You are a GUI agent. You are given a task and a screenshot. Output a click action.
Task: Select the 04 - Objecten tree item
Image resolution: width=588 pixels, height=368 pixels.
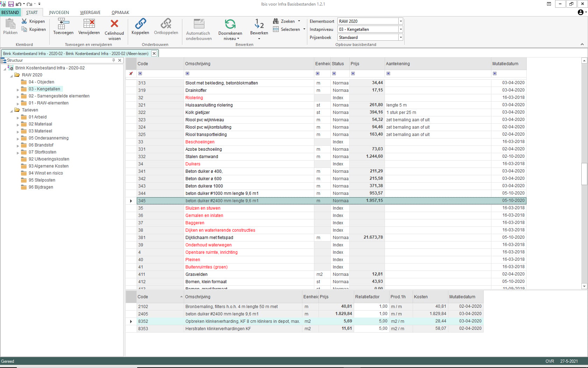[41, 82]
